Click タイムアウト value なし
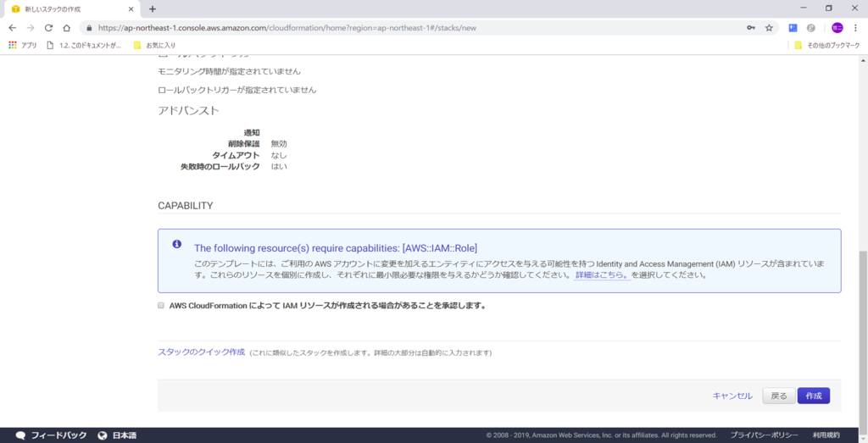 pos(279,155)
